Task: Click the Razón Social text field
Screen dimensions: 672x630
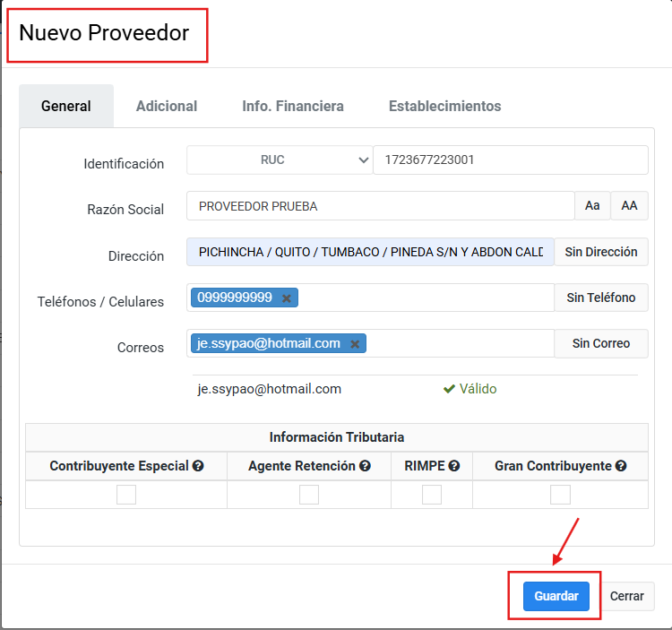Action: click(x=380, y=206)
